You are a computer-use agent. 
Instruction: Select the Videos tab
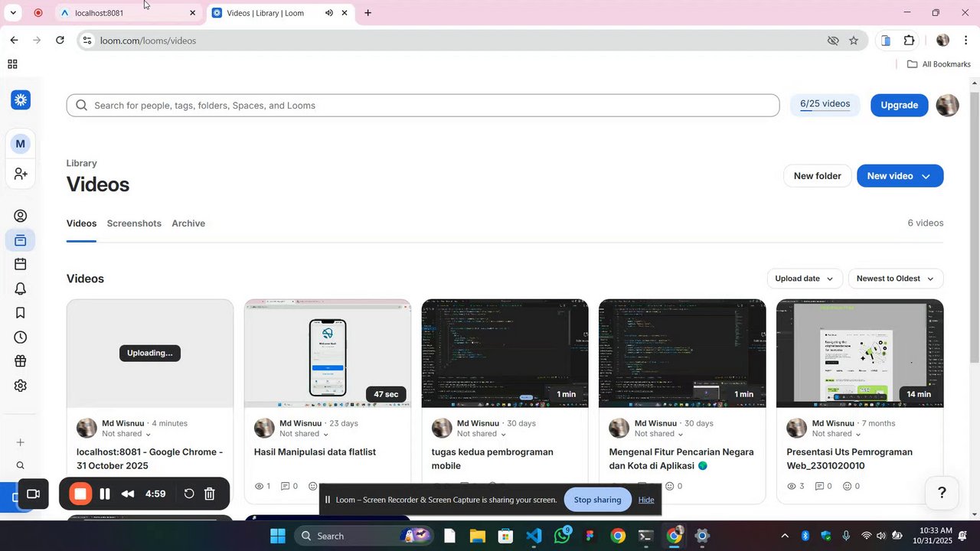click(81, 223)
